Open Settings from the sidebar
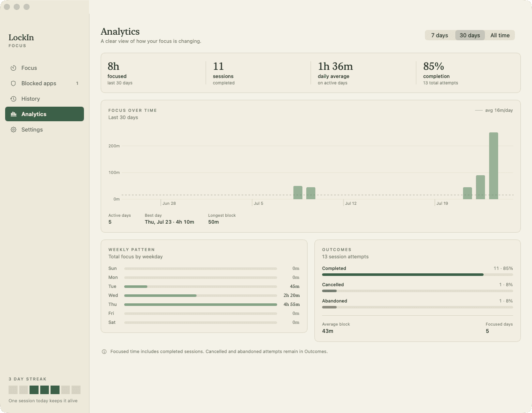This screenshot has height=413, width=532. click(45, 130)
